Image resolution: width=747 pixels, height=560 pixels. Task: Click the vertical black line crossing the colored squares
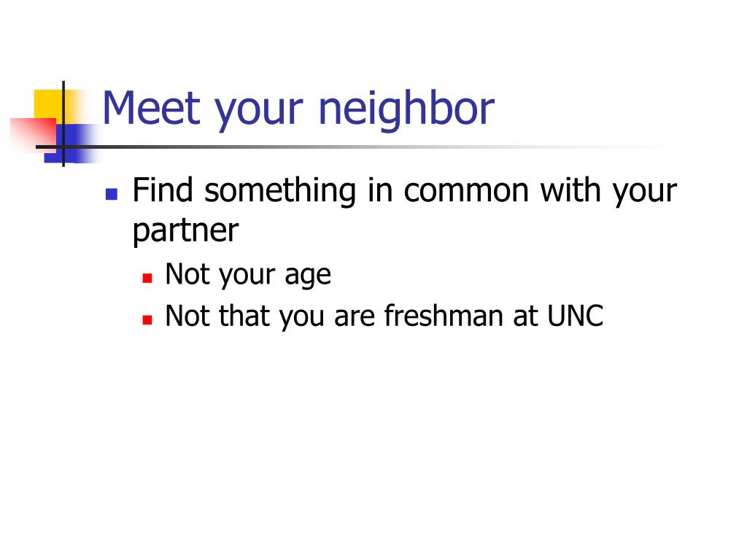[63, 124]
